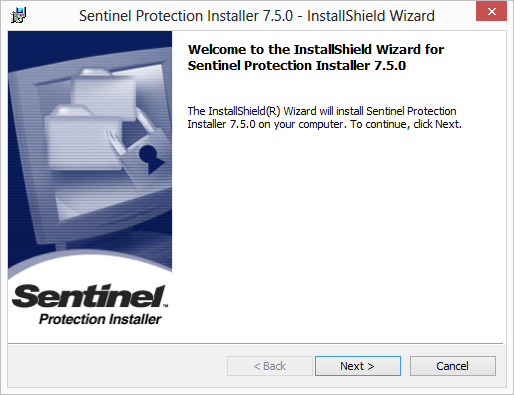
Task: Continue setup with the Next button
Action: click(358, 366)
